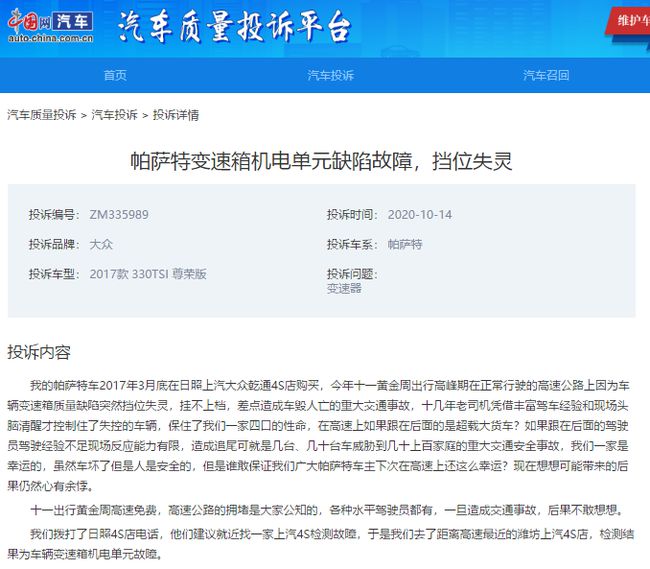Click the car series value 帕萨特
Screen dimensions: 650x569
point(405,245)
